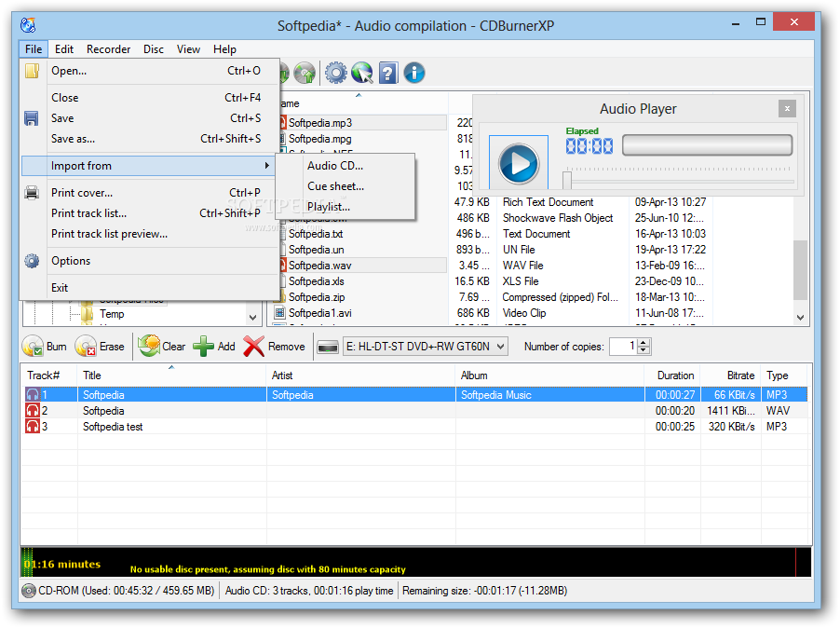Select track titled Softpedia test
The image size is (840, 628).
click(113, 427)
